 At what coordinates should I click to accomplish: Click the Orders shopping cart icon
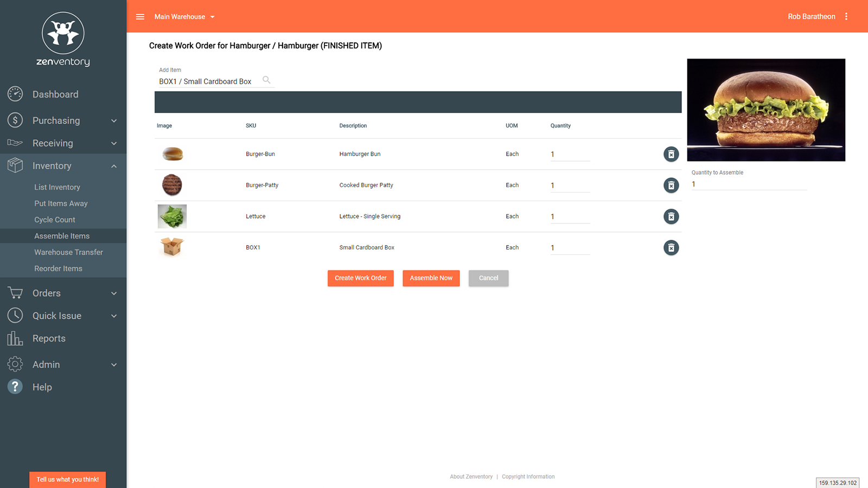point(15,293)
